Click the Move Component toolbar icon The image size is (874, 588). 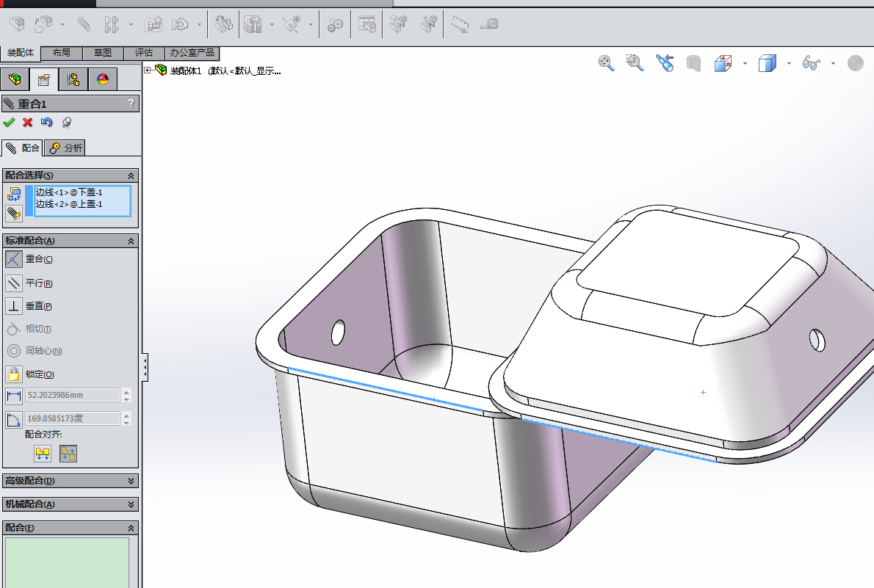(x=180, y=24)
